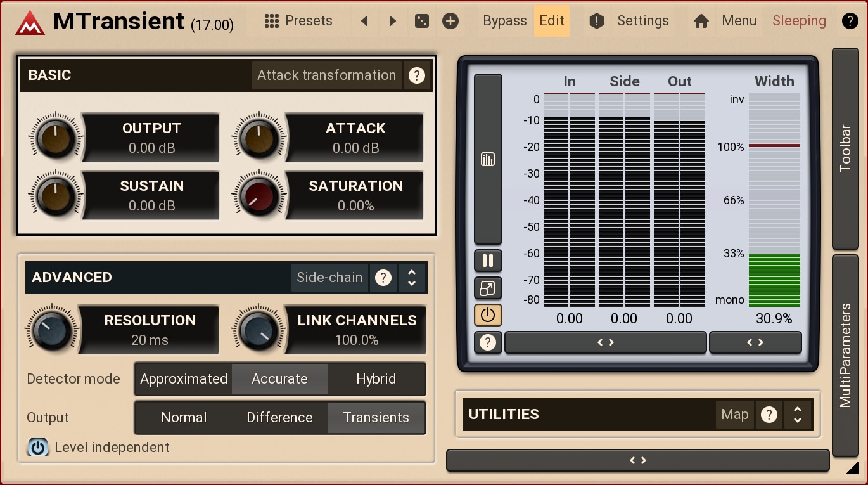
Task: Select Hybrid detector mode
Action: [376, 379]
